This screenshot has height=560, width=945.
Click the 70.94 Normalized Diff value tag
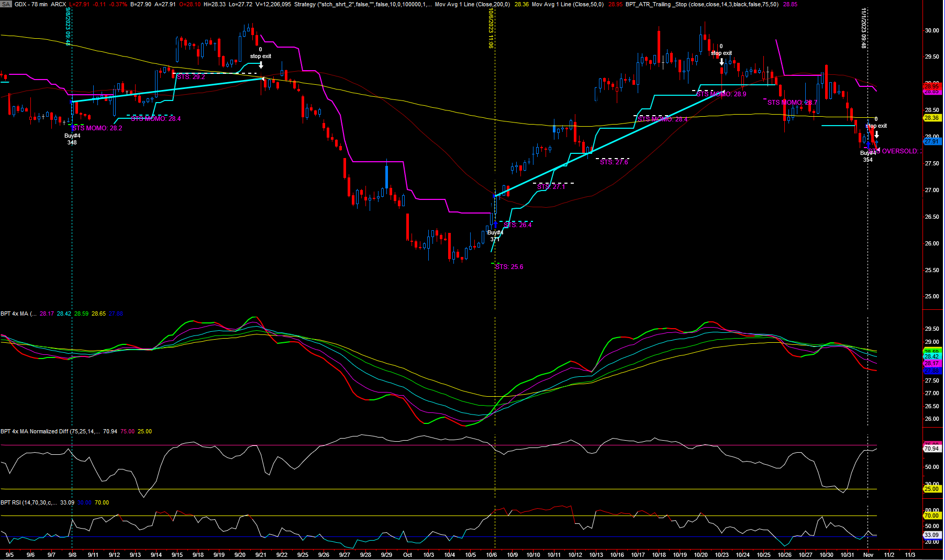(x=931, y=449)
